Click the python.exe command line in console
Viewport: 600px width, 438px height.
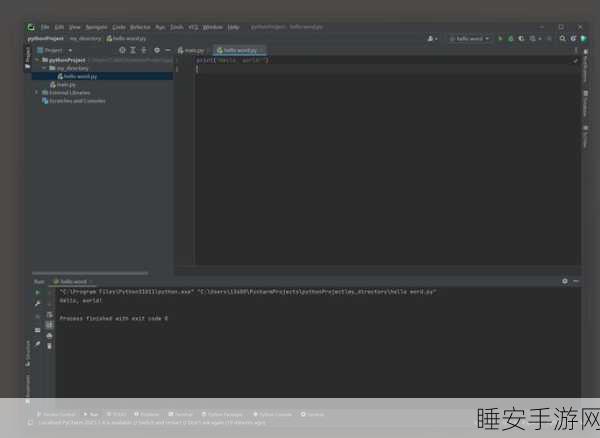point(248,292)
